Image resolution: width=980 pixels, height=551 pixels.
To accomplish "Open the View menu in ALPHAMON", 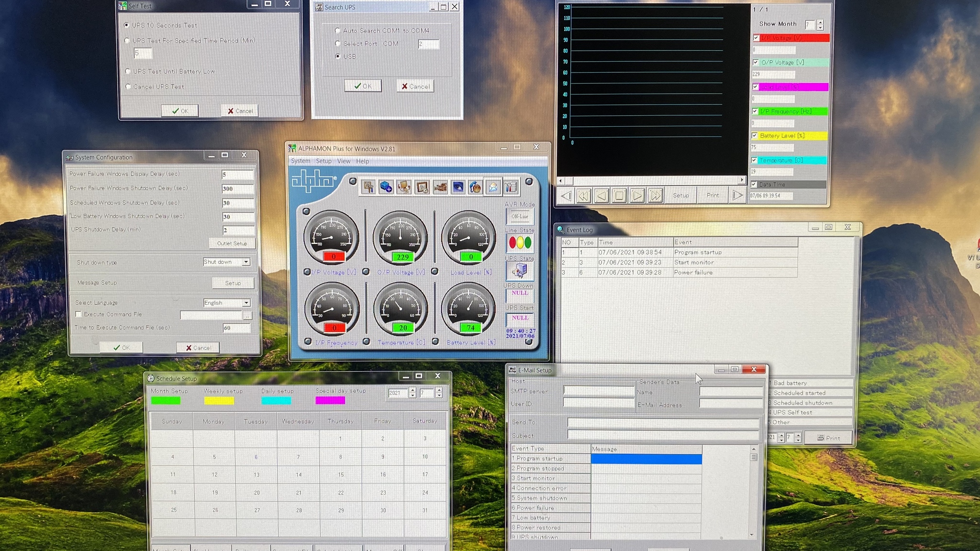I will [344, 161].
